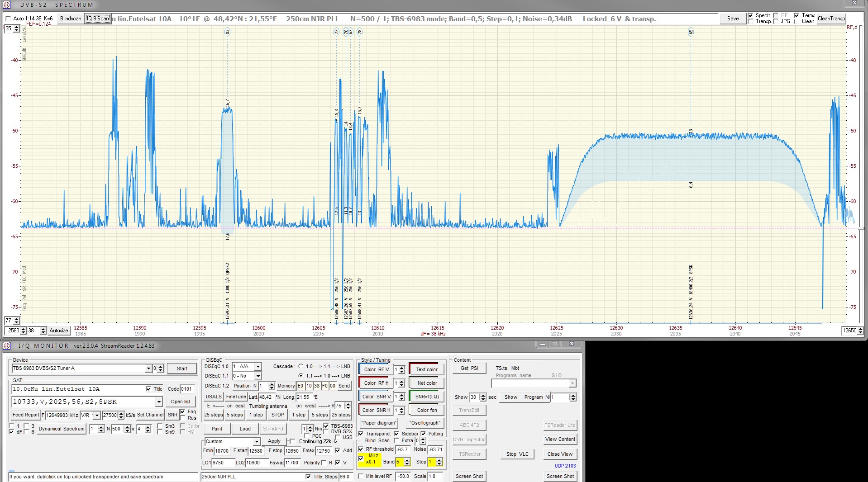This screenshot has height=482, width=868.
Task: Open the Custom band preset dropdown
Action: pos(257,441)
